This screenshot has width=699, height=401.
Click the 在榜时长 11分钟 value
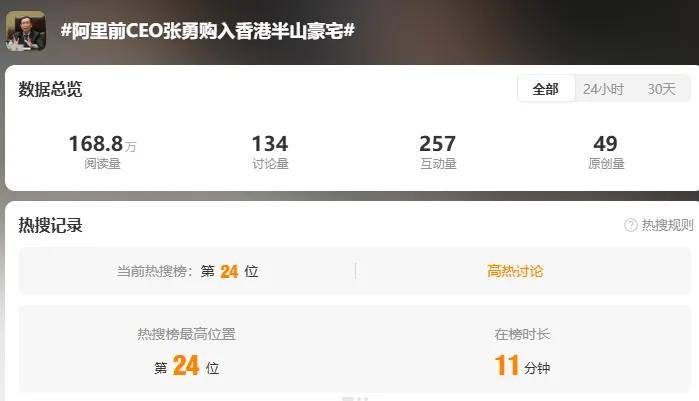point(522,366)
